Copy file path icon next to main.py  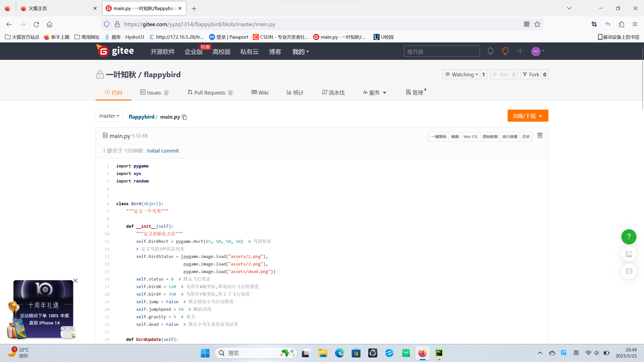click(184, 117)
